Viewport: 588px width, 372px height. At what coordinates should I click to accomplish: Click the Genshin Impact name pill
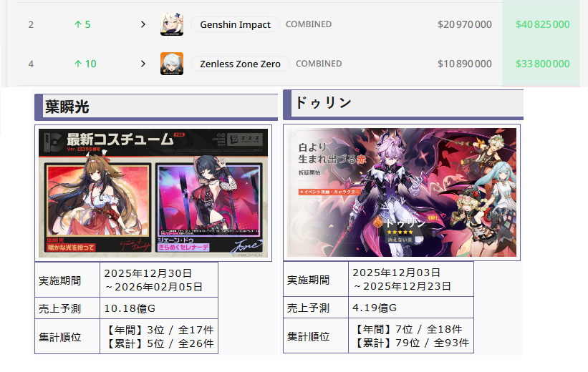(235, 24)
